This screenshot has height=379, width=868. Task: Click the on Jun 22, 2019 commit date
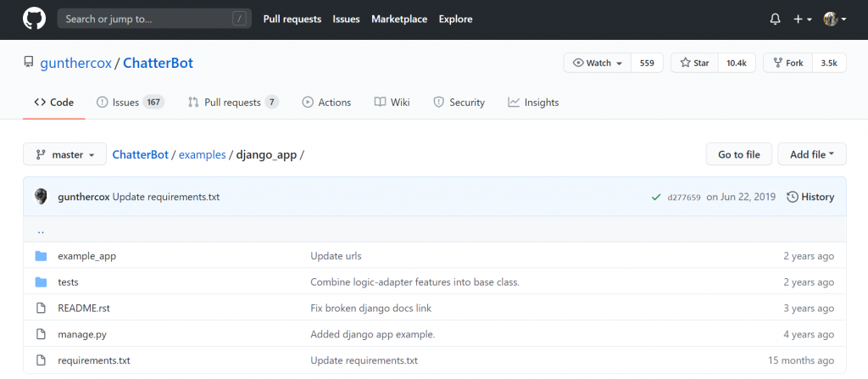tap(741, 197)
